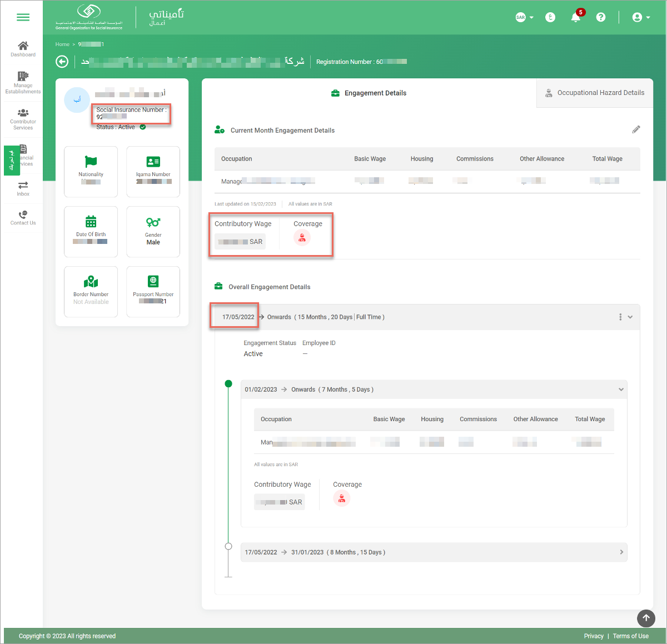
Task: Open Contributor Services
Action: click(x=23, y=118)
